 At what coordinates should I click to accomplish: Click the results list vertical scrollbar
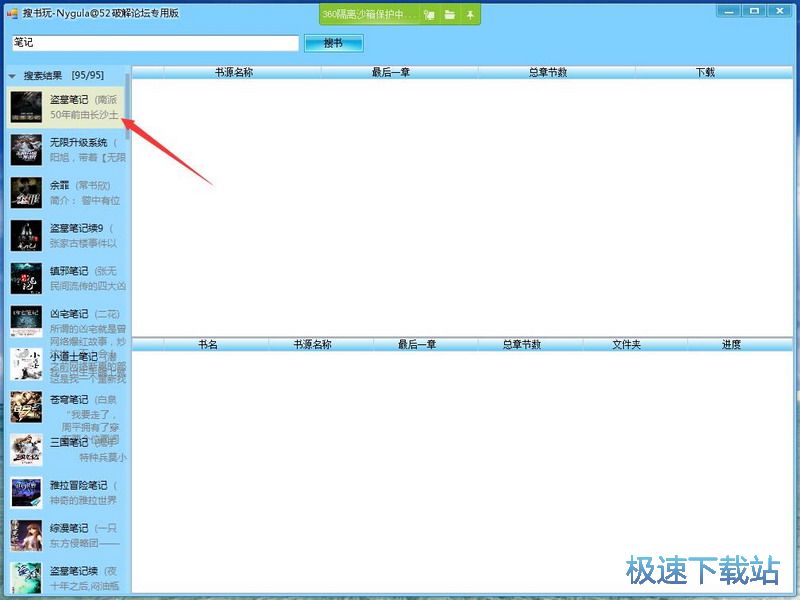[x=127, y=105]
